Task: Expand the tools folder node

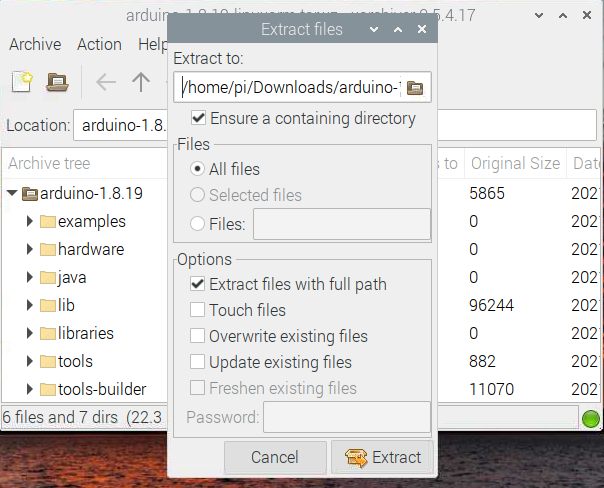Action: 30,362
